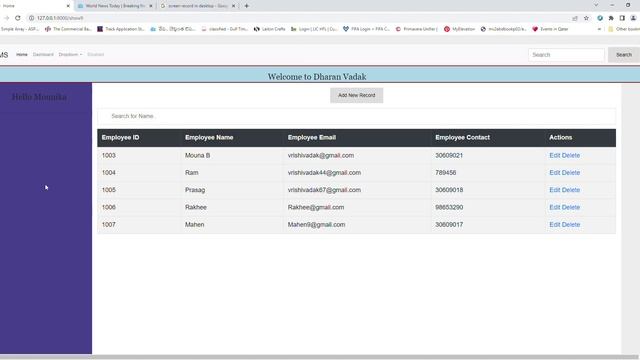The height and width of the screenshot is (360, 640).
Task: Expand the Dropdown nav menu
Action: click(x=70, y=54)
